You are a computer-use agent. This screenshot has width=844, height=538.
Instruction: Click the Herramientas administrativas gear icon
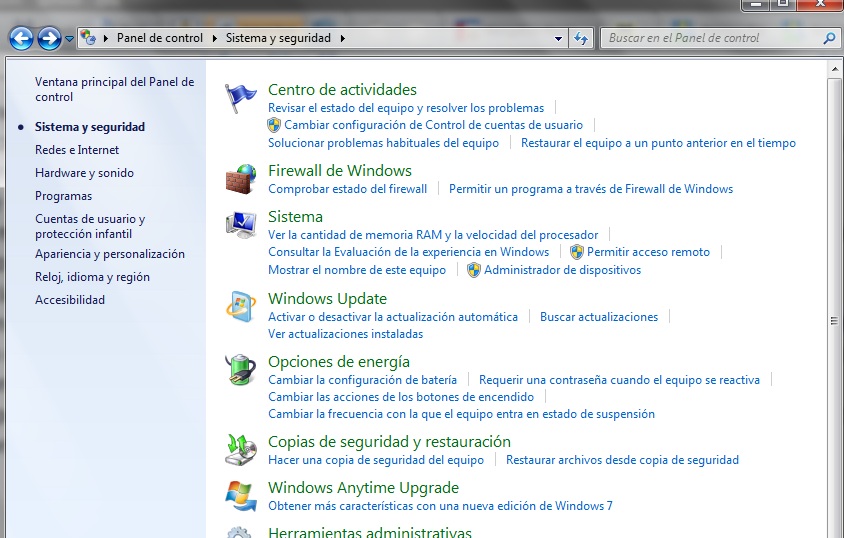point(240,532)
